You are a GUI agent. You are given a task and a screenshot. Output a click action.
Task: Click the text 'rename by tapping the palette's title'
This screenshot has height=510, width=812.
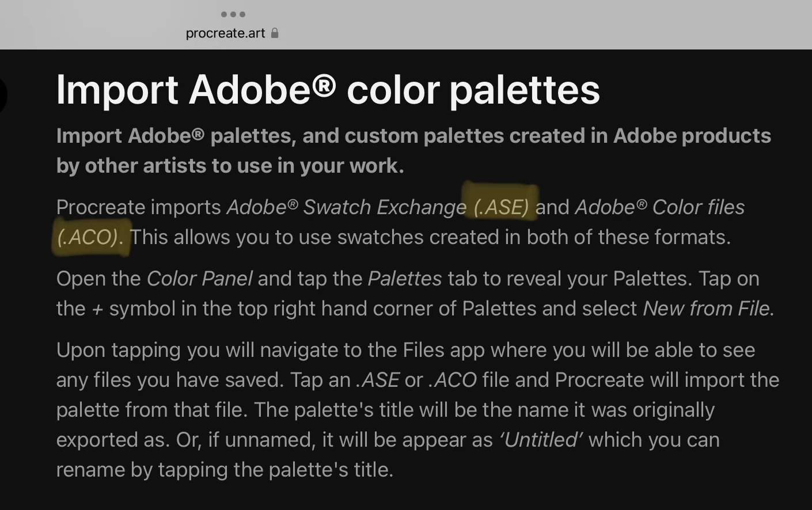pos(225,470)
